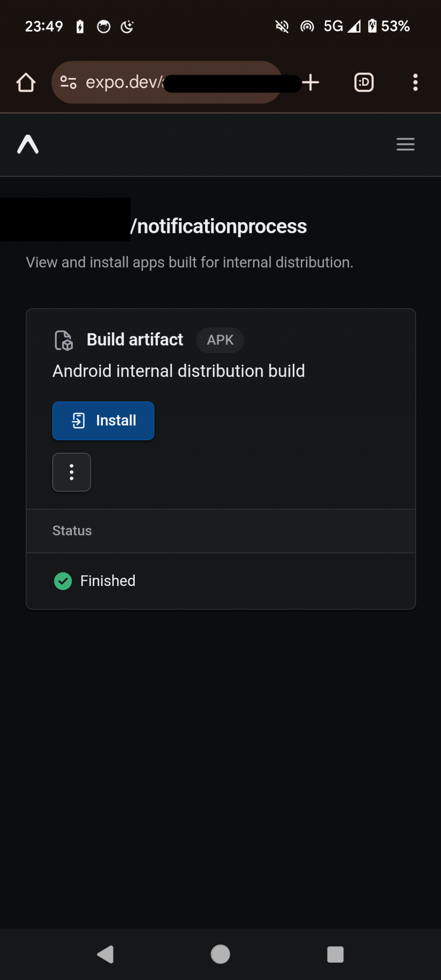Image resolution: width=441 pixels, height=980 pixels.
Task: Tap the Finished status text
Action: pyautogui.click(x=108, y=581)
